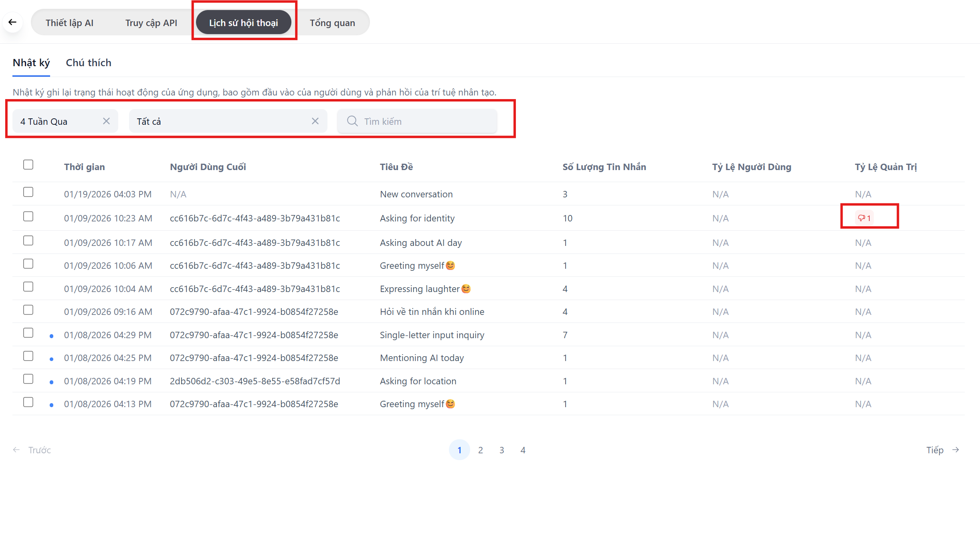The image size is (980, 560).
Task: Focus the Tìm kiếm search field
Action: coord(425,121)
